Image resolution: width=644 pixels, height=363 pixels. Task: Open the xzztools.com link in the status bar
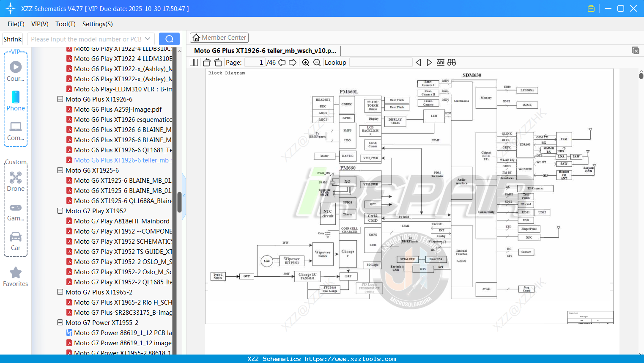click(x=350, y=359)
